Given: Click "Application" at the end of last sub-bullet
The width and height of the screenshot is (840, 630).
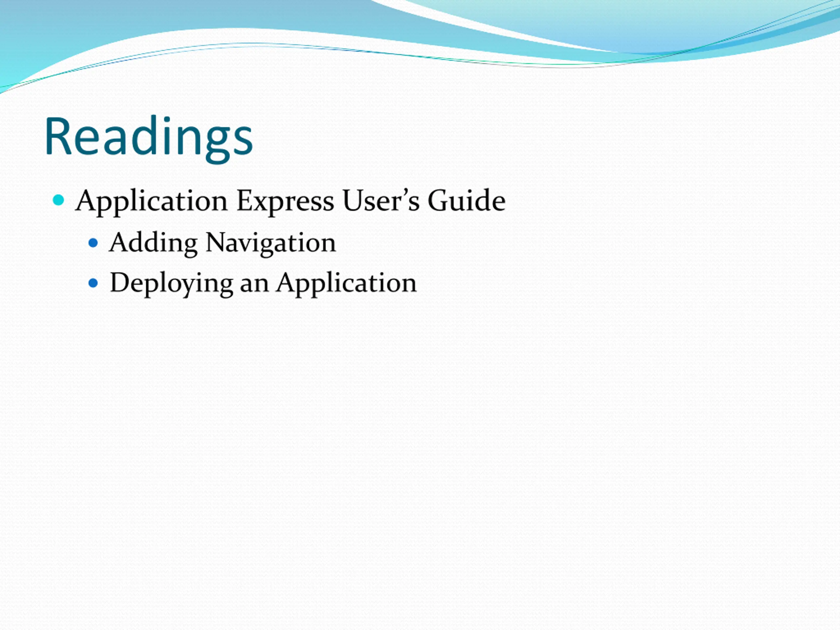Looking at the screenshot, I should 346,283.
